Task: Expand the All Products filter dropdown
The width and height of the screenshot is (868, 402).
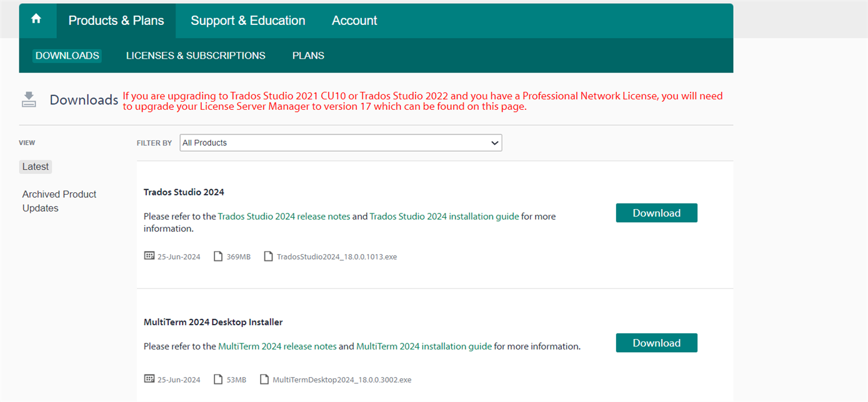Action: 341,143
